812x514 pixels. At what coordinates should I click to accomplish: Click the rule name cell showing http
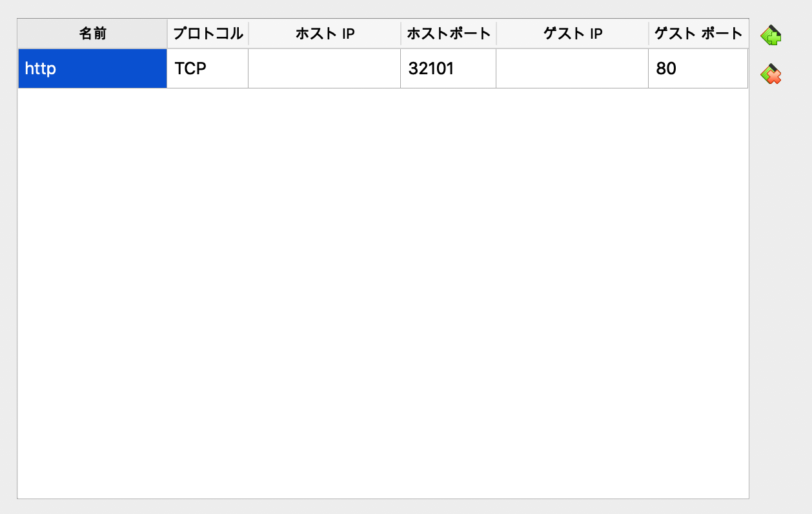pyautogui.click(x=92, y=68)
